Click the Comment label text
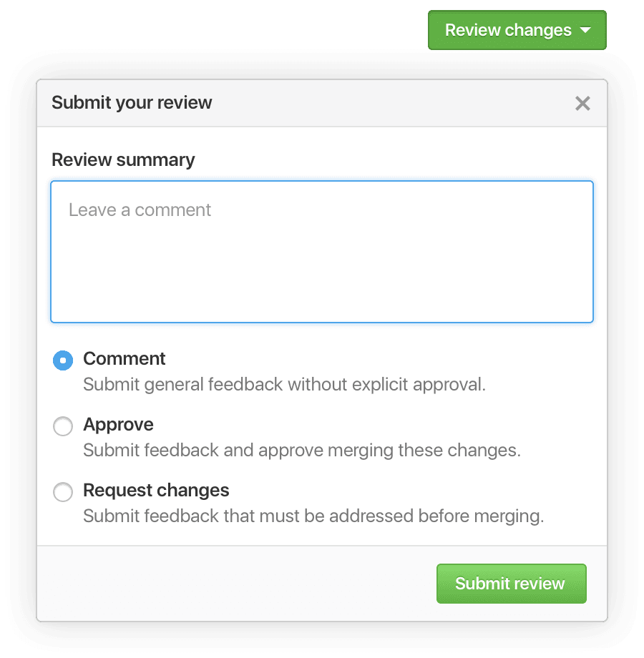 click(125, 358)
